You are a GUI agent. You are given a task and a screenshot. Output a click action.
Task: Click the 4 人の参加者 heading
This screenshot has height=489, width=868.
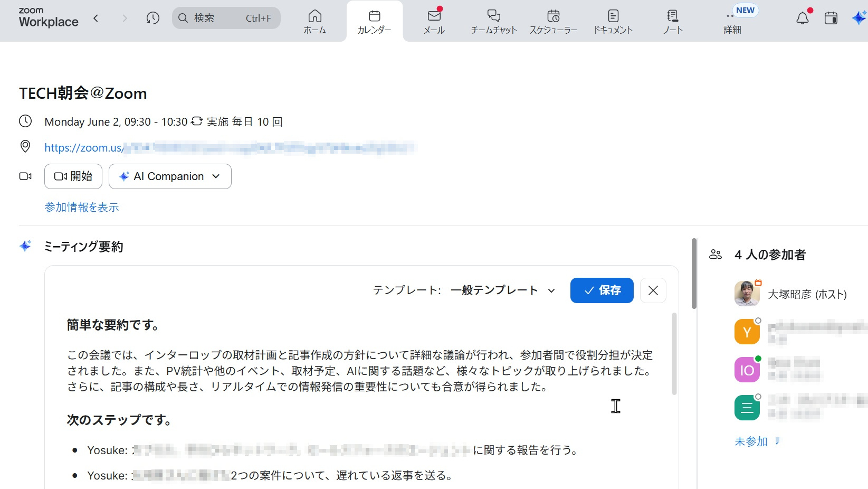click(770, 255)
